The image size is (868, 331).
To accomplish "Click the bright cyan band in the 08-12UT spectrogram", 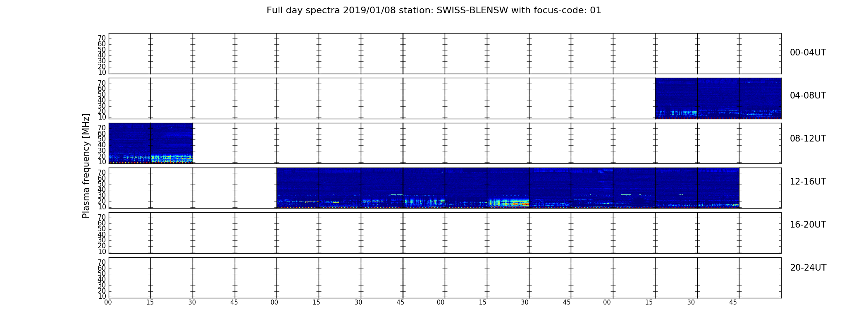I will 172,158.
